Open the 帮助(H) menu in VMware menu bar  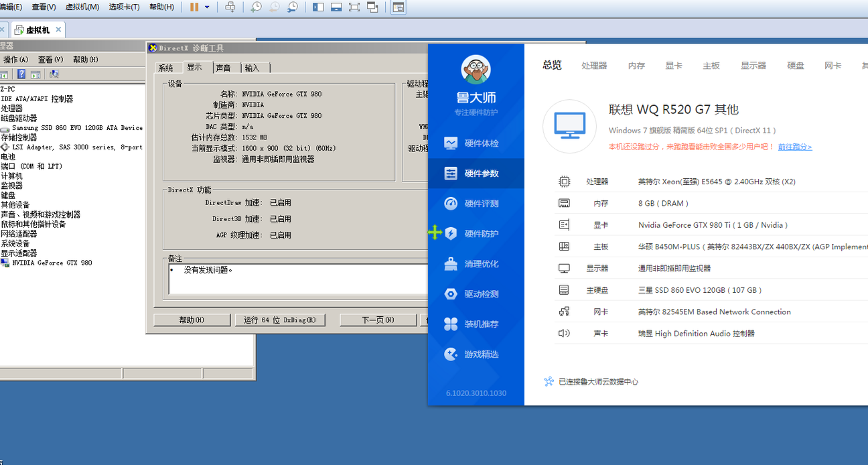pos(161,7)
